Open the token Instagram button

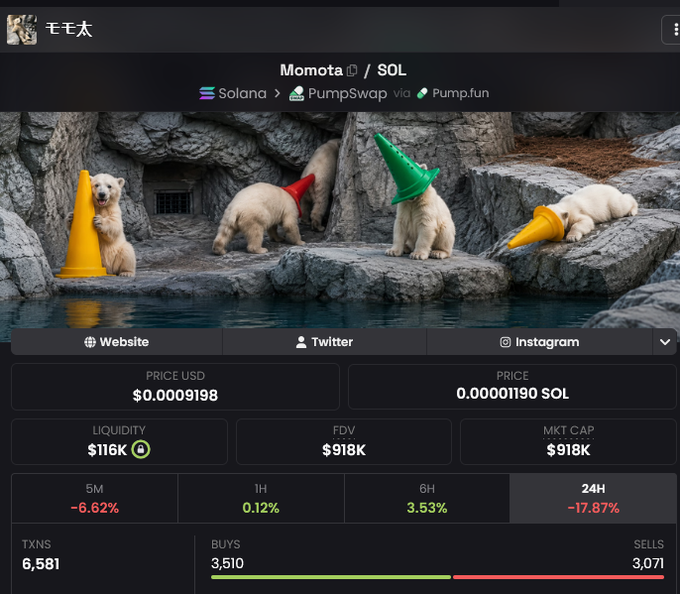pos(539,342)
